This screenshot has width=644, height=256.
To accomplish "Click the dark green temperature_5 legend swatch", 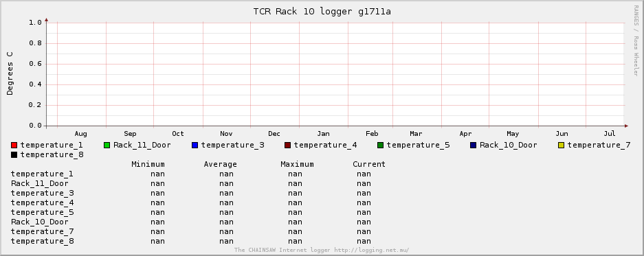I will coord(380,145).
